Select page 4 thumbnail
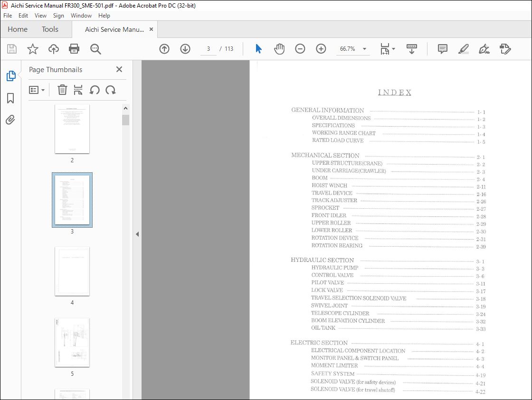The width and height of the screenshot is (532, 400). coord(72,271)
